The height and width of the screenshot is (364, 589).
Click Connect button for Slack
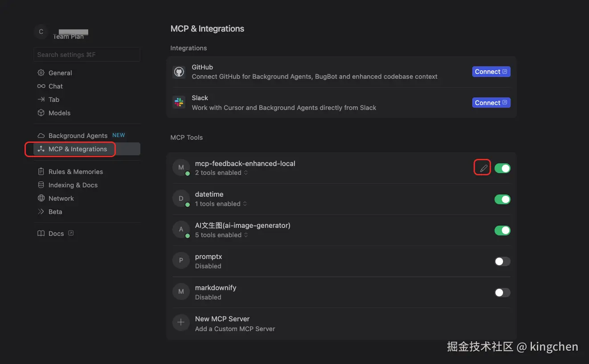point(491,103)
